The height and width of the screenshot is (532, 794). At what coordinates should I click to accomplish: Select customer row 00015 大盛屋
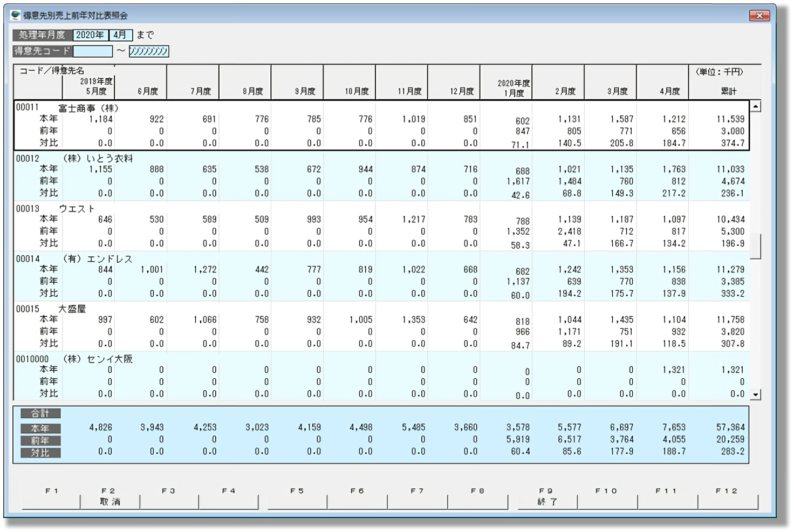(x=381, y=326)
